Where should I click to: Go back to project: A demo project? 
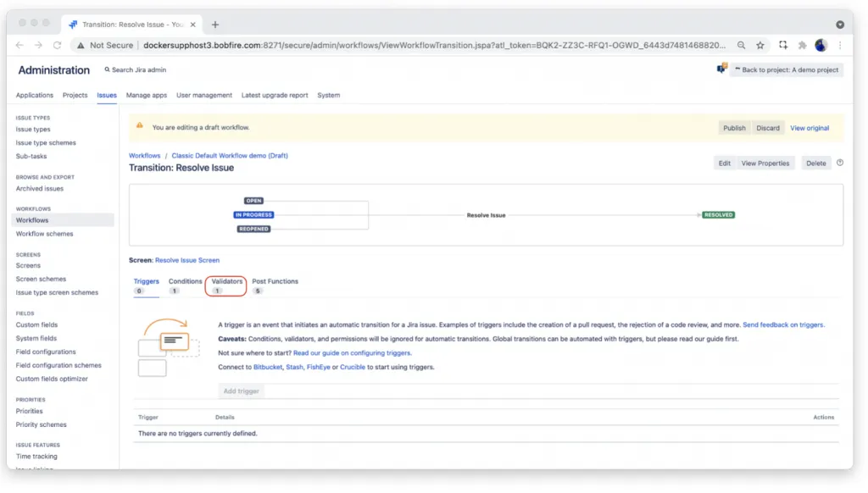(787, 69)
